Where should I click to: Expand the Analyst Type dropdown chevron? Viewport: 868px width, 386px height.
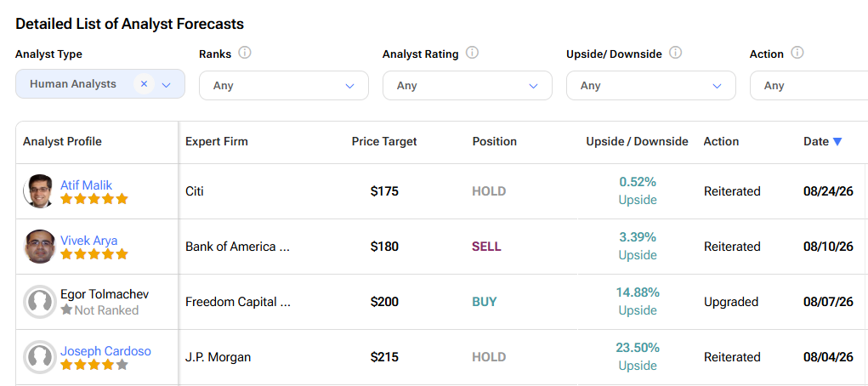(167, 85)
